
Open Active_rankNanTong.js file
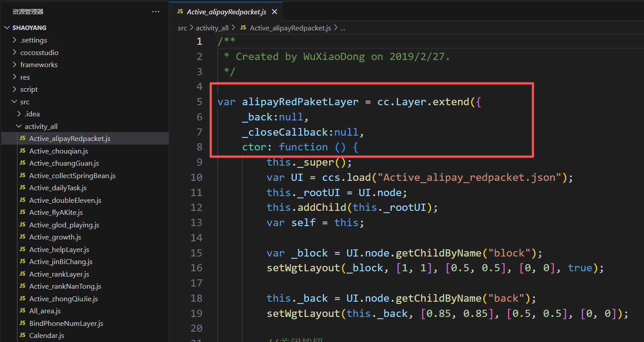point(85,286)
